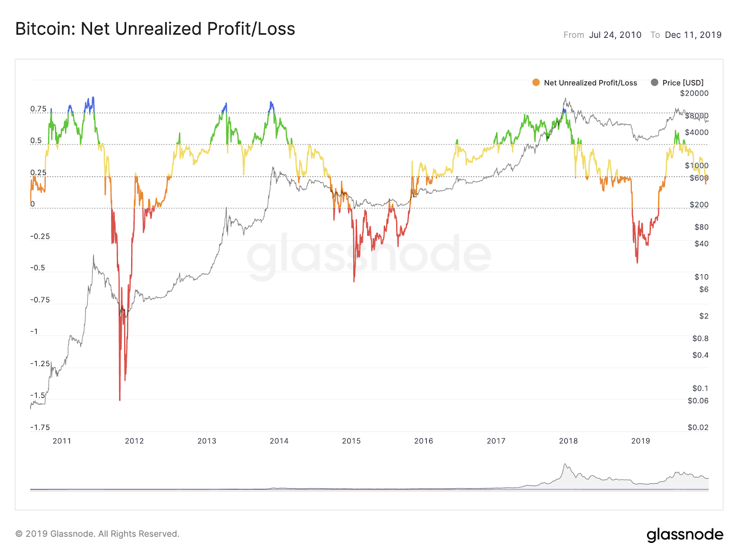Image resolution: width=739 pixels, height=560 pixels.
Task: Click the 0.75 left axis label
Action: [38, 109]
